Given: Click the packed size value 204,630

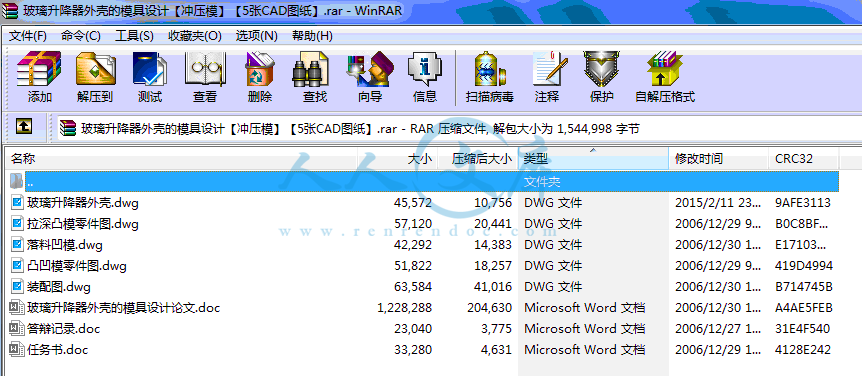Looking at the screenshot, I should click(x=489, y=308).
